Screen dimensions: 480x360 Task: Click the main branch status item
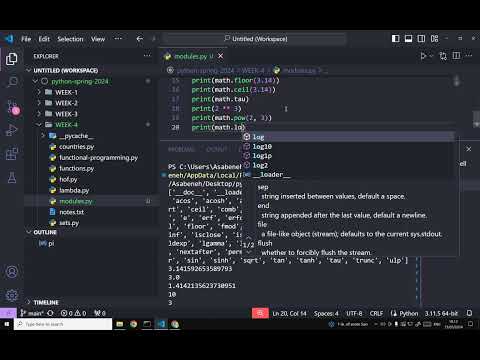click(32, 313)
